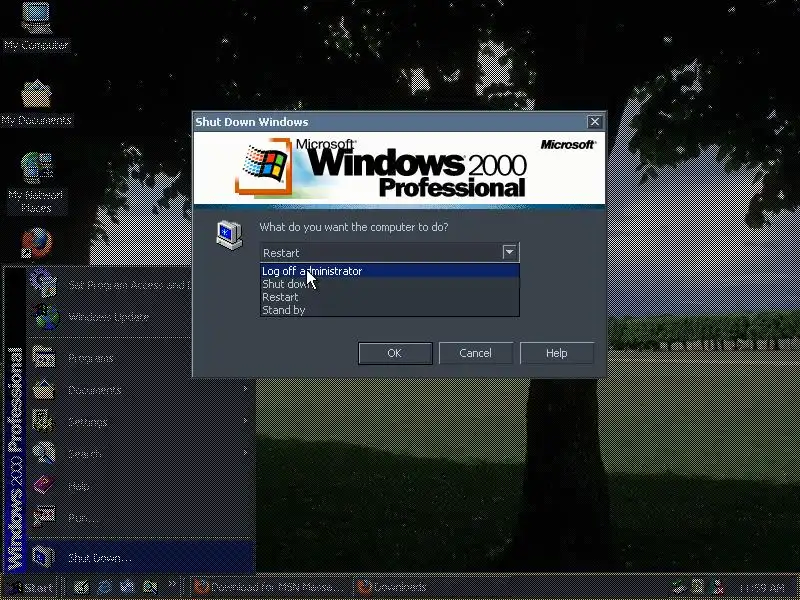Open My Computer desktop icon
Screen dimensions: 800x600
[36, 27]
